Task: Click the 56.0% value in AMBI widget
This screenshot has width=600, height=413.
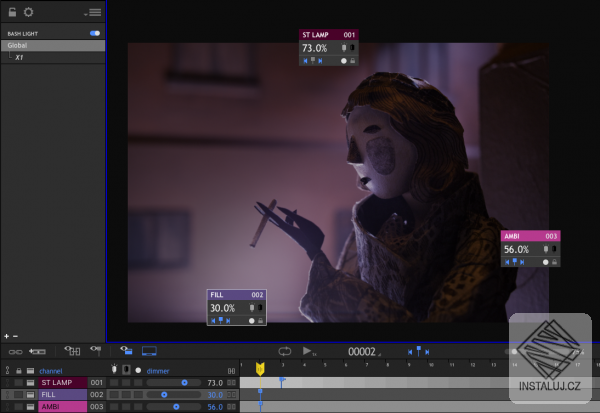Action: (x=516, y=249)
